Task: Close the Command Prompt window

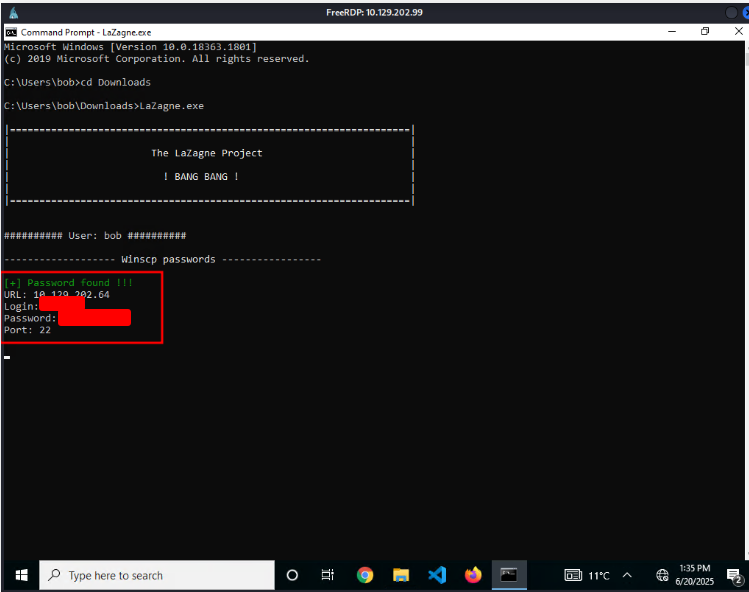Action: click(736, 32)
